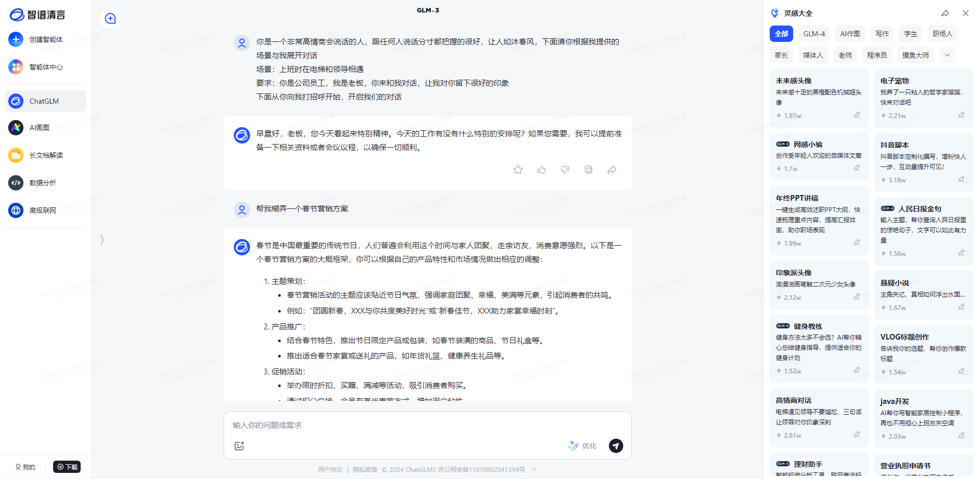Favorite the reply with star icon
980x479 pixels.
coord(518,170)
